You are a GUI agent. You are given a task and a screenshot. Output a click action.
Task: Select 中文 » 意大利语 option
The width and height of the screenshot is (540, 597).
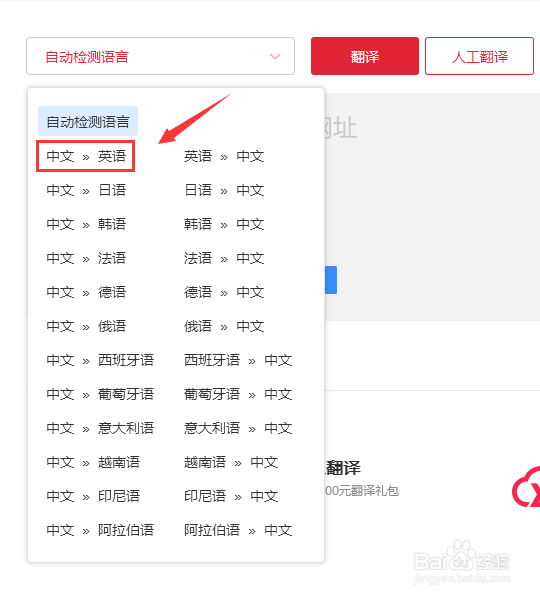pos(100,428)
